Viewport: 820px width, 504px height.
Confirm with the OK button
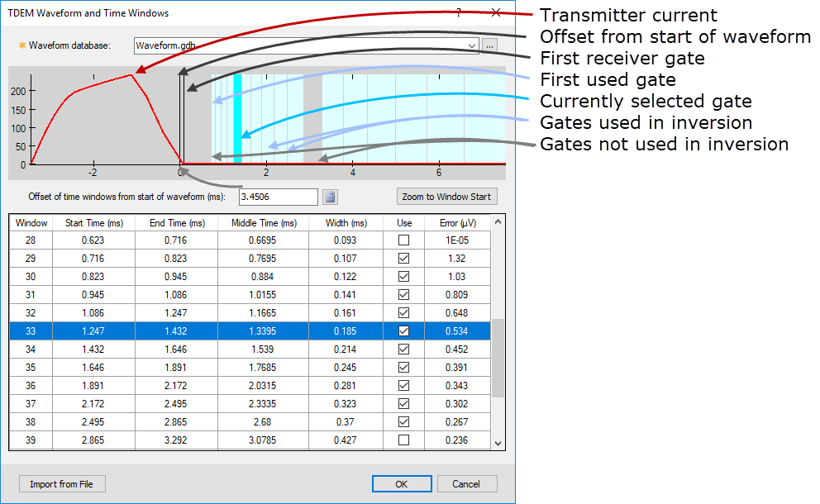tap(402, 484)
